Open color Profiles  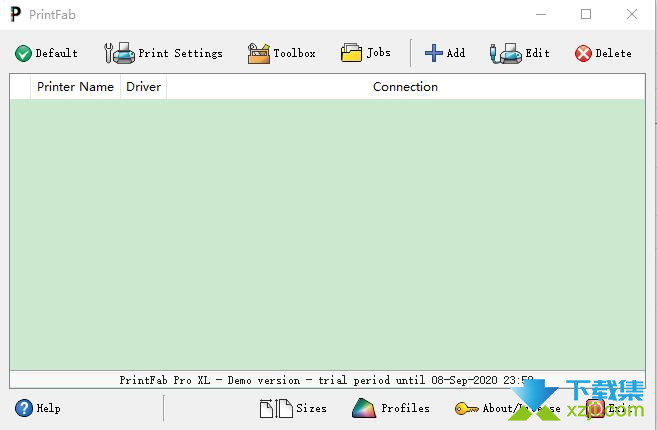click(391, 408)
